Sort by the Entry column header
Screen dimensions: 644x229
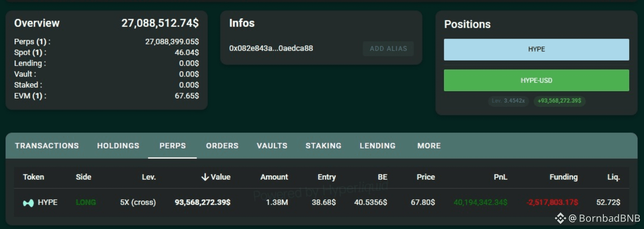point(327,177)
